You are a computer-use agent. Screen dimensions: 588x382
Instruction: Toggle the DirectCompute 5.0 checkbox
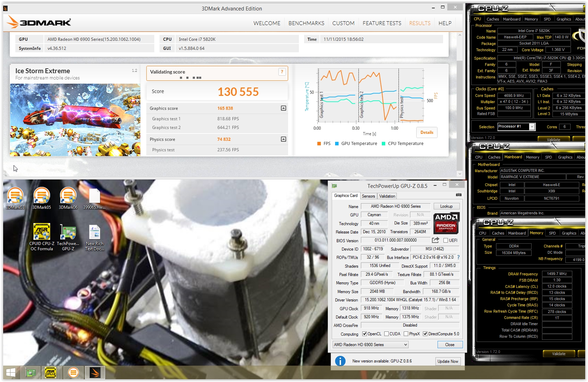425,334
